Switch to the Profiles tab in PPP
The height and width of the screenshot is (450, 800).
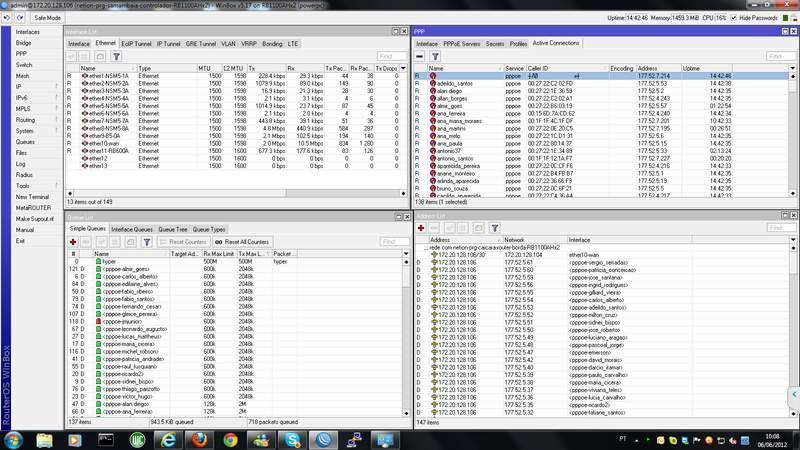pos(518,44)
